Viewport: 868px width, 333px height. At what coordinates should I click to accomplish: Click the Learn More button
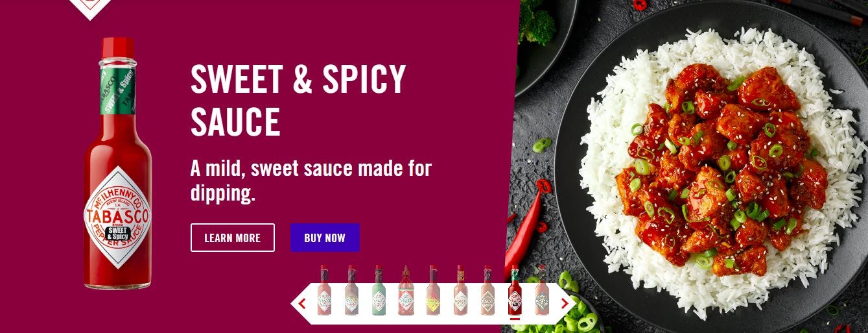[x=233, y=238]
